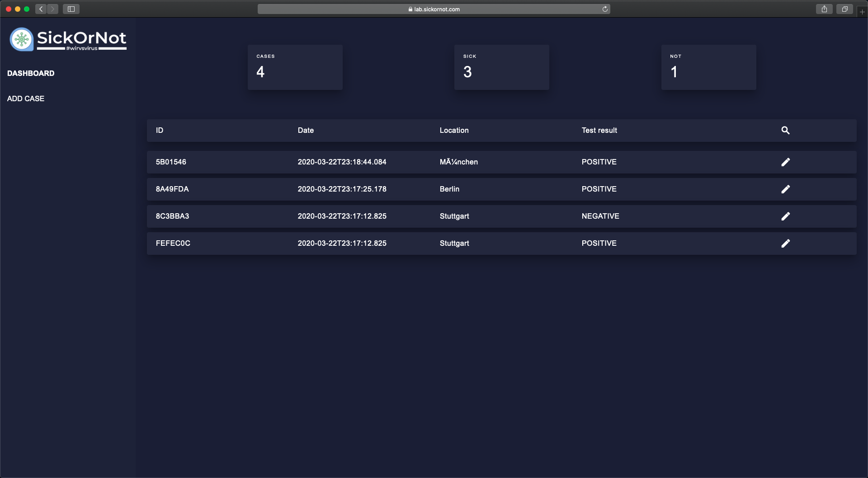Edit case 8A49FDA with pencil icon
Viewport: 868px width, 478px height.
pyautogui.click(x=785, y=189)
